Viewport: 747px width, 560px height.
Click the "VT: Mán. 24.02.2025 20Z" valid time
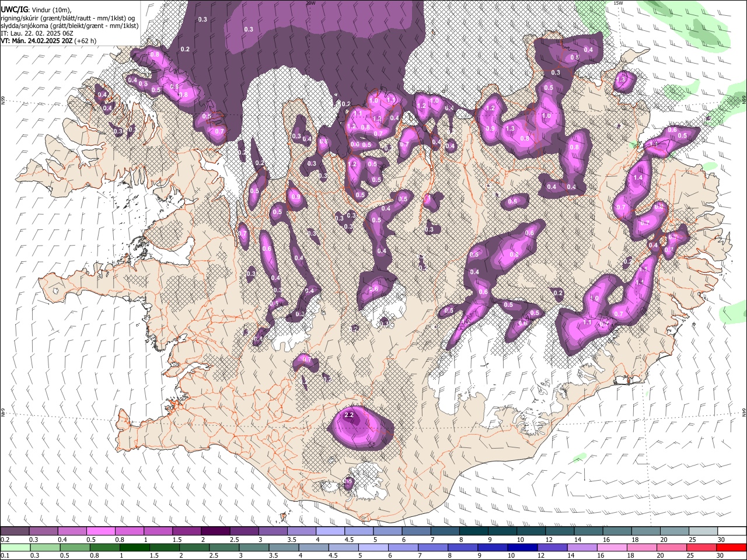pos(37,41)
